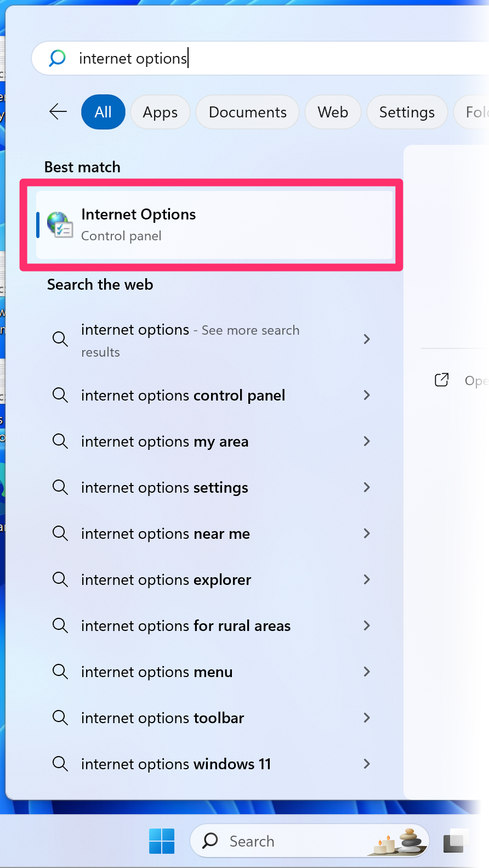Click magnifier icon beside 'internet options control panel'
The image size is (489, 868).
(x=60, y=395)
